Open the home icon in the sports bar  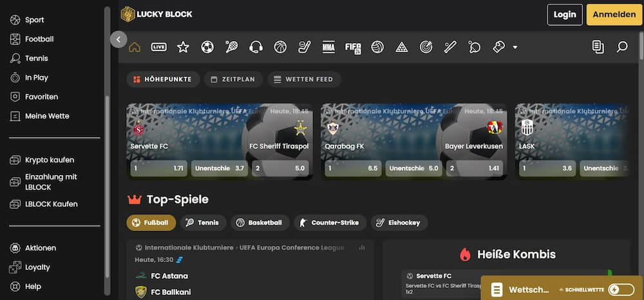[135, 47]
